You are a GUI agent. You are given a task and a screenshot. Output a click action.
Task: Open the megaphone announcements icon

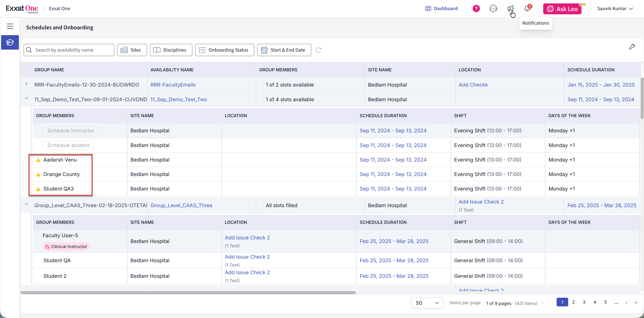(x=510, y=9)
